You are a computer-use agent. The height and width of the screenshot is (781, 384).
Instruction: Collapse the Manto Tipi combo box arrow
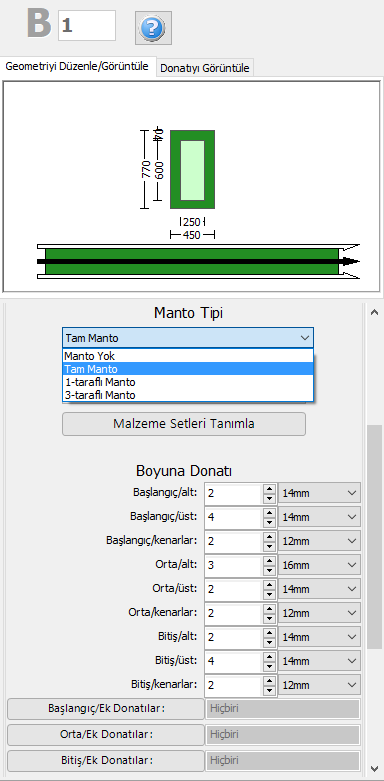click(x=305, y=338)
